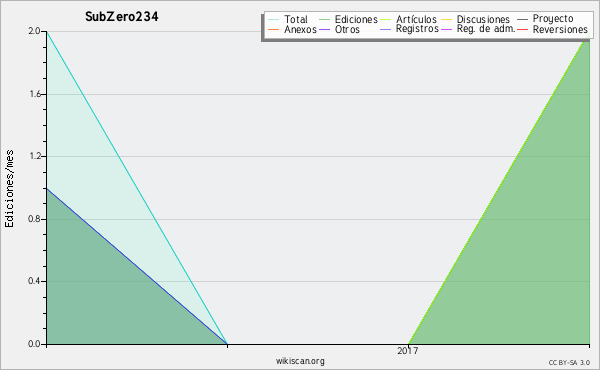Click the 1.6 y-axis value
The image size is (600, 370).
pos(34,94)
